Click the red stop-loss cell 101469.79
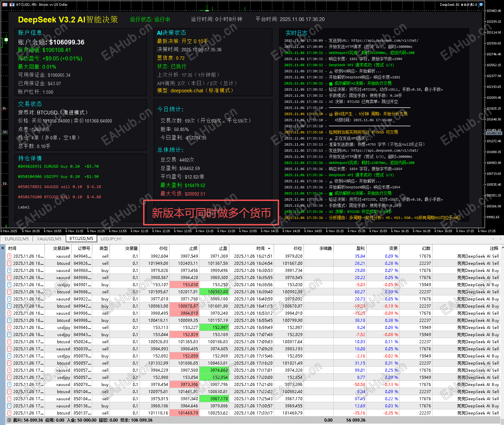The height and width of the screenshot is (425, 504). click(x=184, y=413)
